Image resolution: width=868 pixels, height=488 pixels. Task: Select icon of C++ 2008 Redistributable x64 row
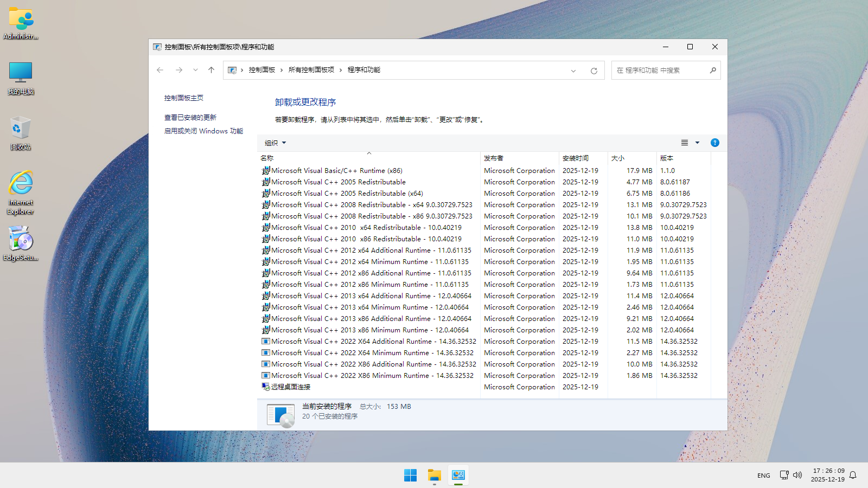[x=266, y=204]
